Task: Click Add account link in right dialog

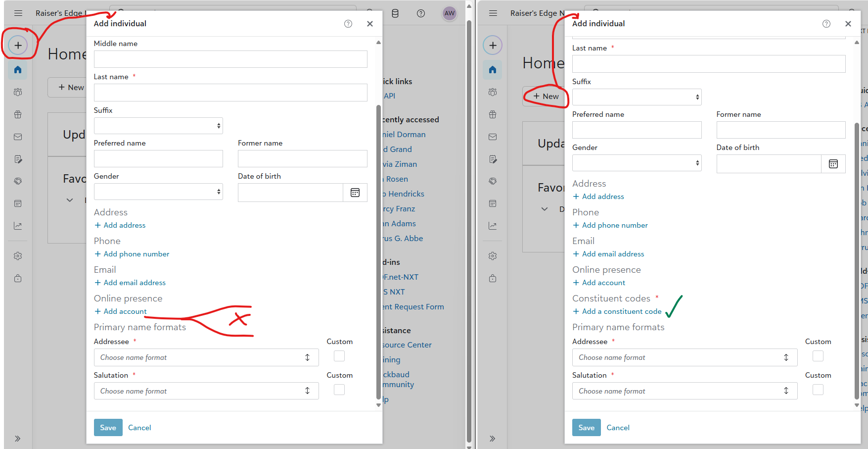Action: [599, 283]
